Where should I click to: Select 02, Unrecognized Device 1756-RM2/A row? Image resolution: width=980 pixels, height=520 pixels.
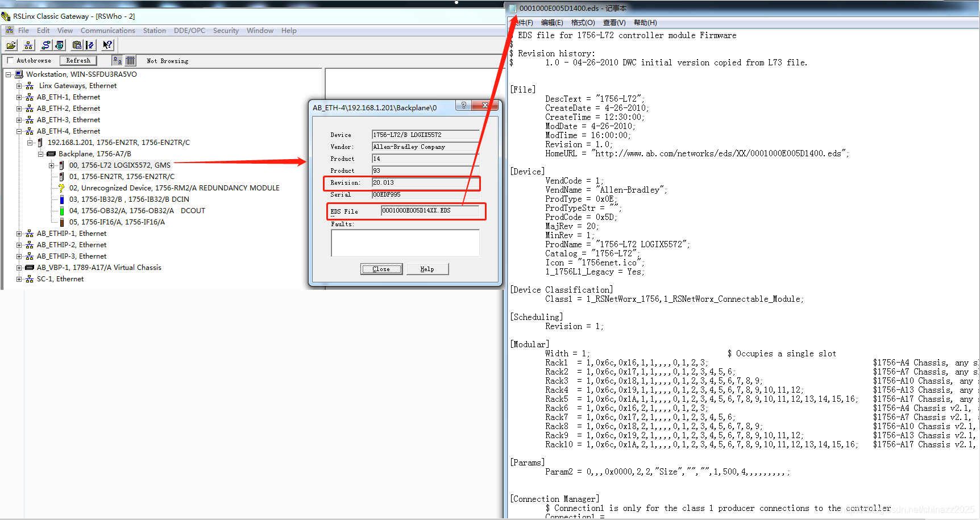click(175, 188)
